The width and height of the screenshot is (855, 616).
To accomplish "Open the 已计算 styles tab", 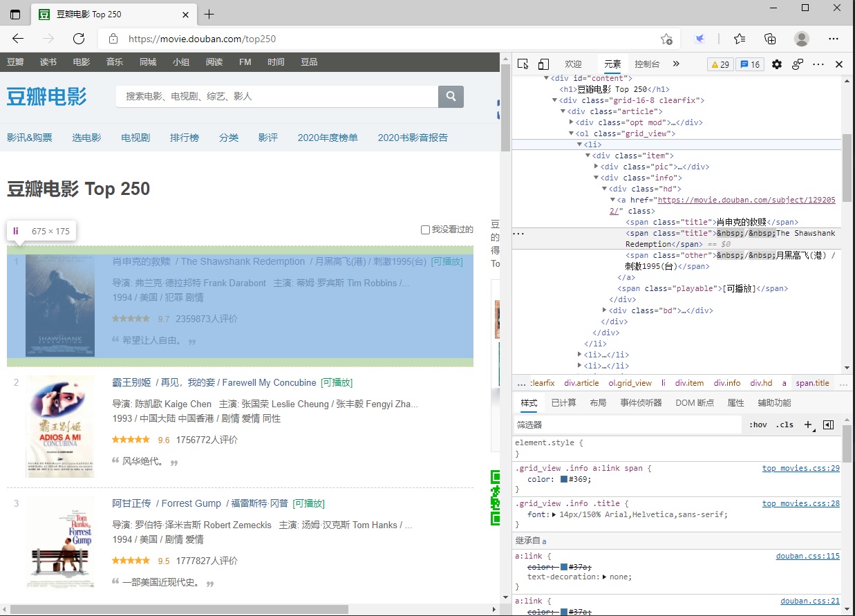I will 563,403.
